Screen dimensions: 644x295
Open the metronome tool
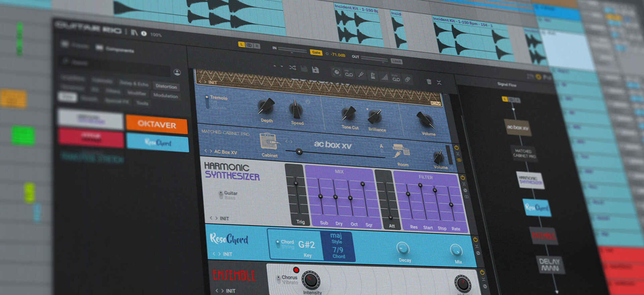click(373, 76)
